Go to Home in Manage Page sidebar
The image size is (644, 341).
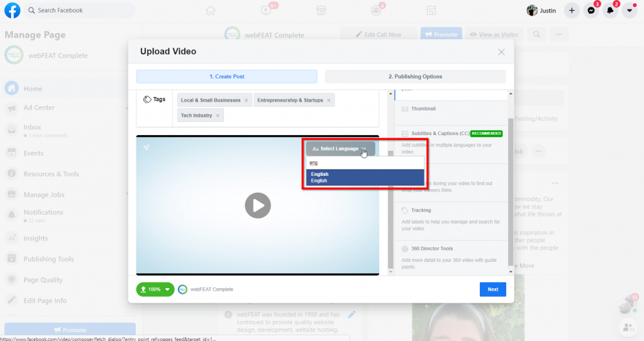(x=33, y=89)
